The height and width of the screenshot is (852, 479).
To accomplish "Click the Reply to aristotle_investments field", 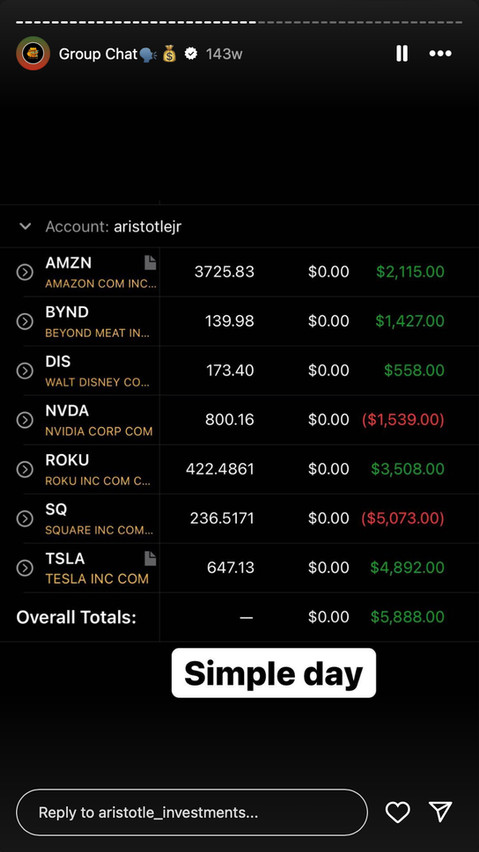I will pos(192,812).
